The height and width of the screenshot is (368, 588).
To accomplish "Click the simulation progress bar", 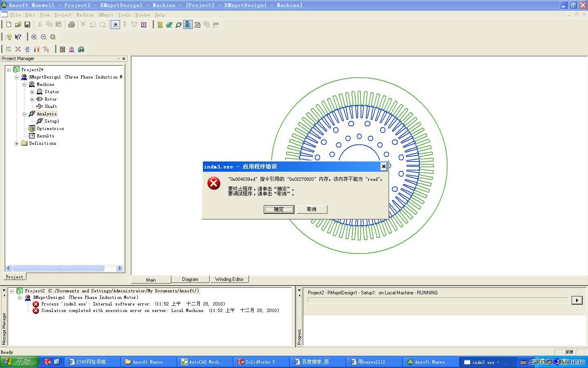I will [438, 300].
